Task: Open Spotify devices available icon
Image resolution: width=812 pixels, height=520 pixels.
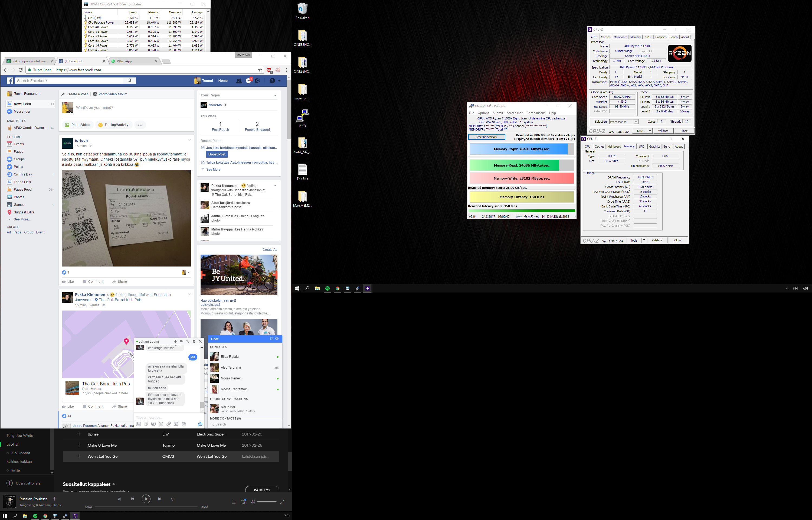Action: click(x=243, y=501)
